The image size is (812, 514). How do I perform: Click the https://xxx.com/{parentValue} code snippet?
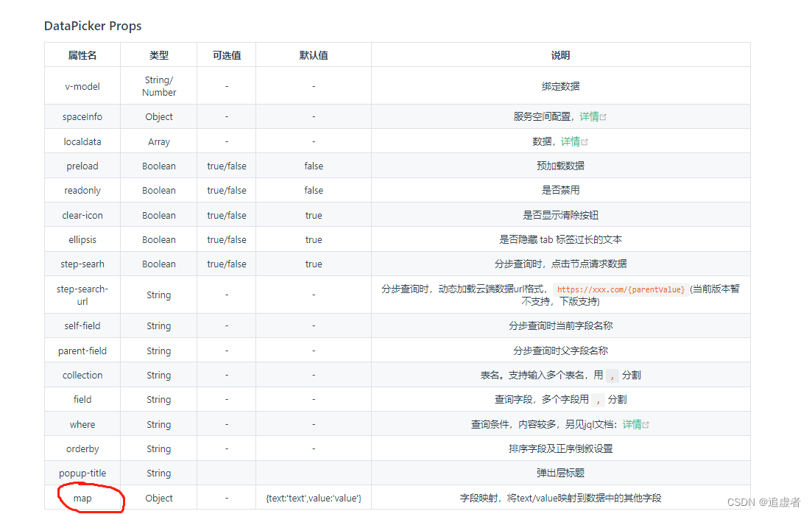pyautogui.click(x=620, y=289)
